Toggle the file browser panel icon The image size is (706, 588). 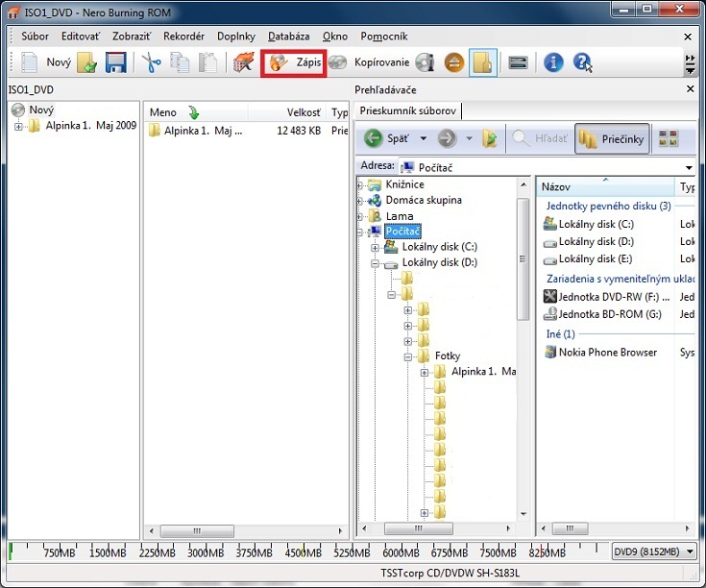[x=482, y=62]
